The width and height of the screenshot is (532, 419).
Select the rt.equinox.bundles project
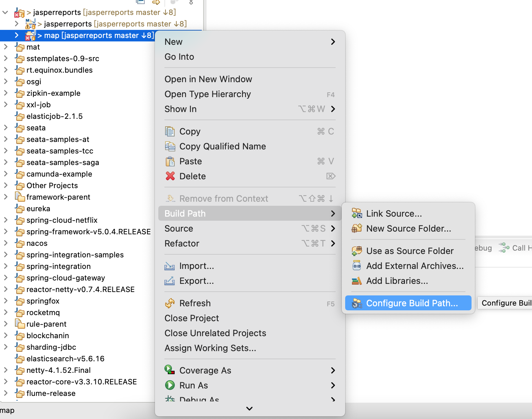pos(59,70)
